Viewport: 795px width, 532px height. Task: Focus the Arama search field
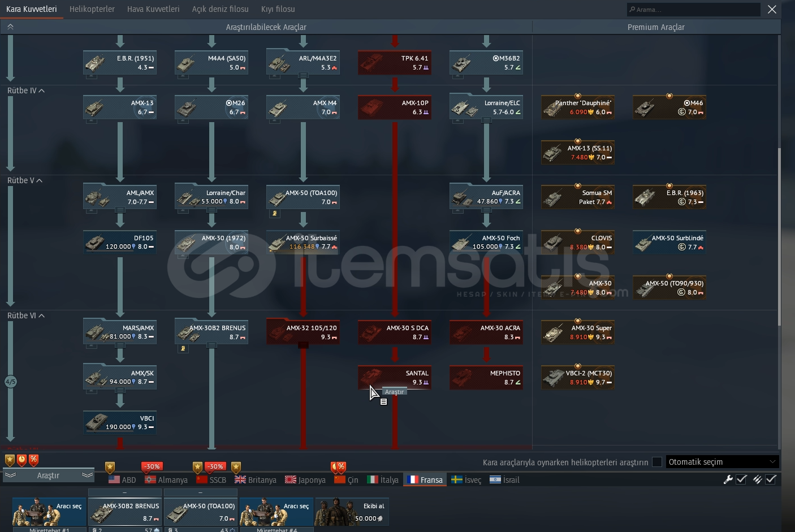click(x=693, y=10)
